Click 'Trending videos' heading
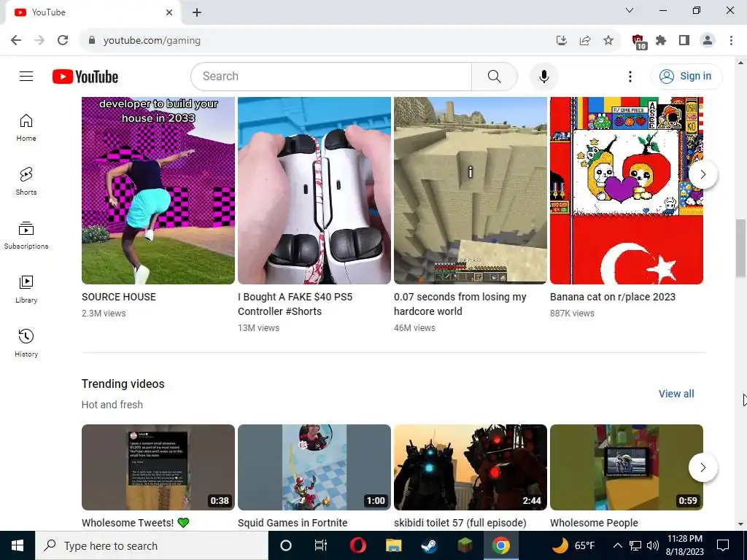Screen dimensions: 747x560 (123, 384)
